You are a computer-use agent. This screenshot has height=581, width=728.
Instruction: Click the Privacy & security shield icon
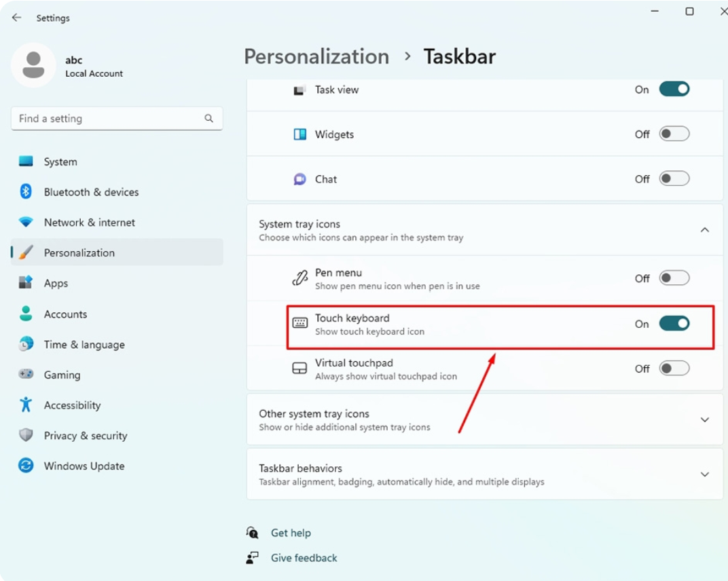(26, 435)
